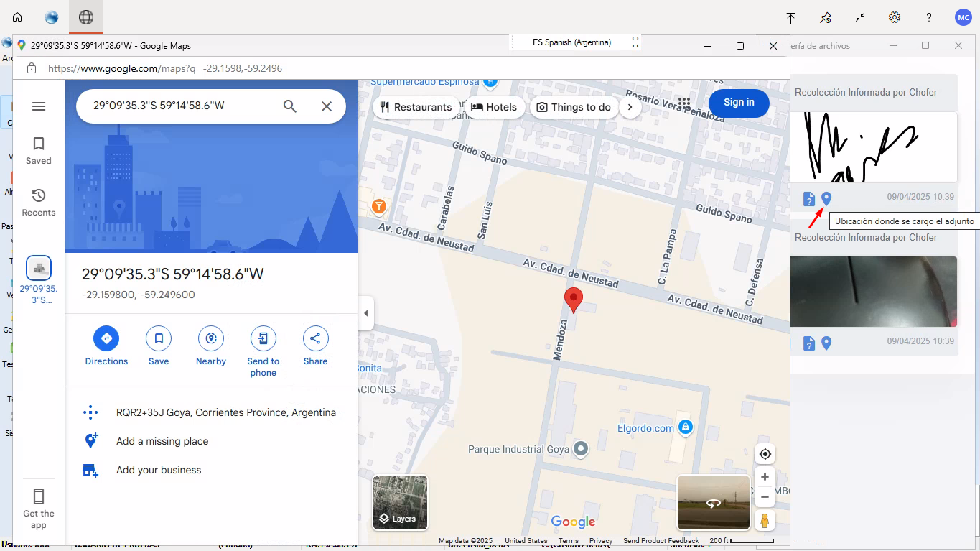Select the recent 29°09'35.3"S thumbnail item
This screenshot has width=980, height=551.
click(x=39, y=279)
